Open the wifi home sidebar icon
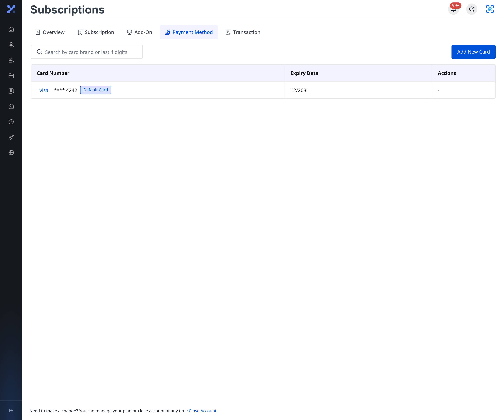 11,106
